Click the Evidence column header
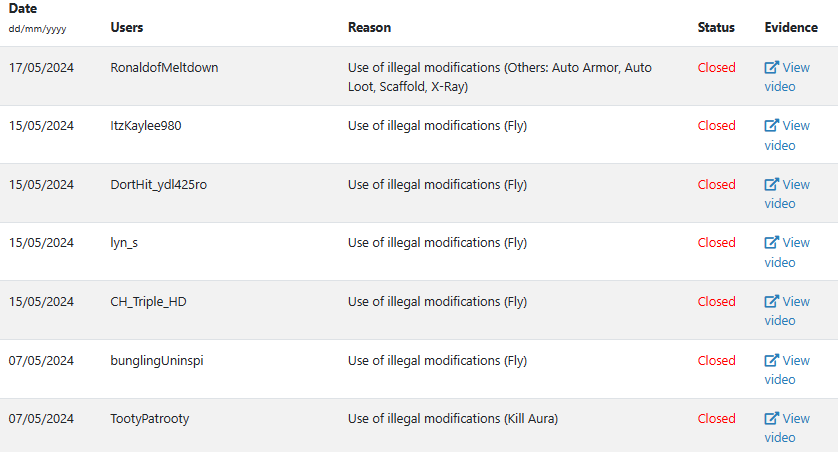Viewport: 838px width, 452px height. 791,27
